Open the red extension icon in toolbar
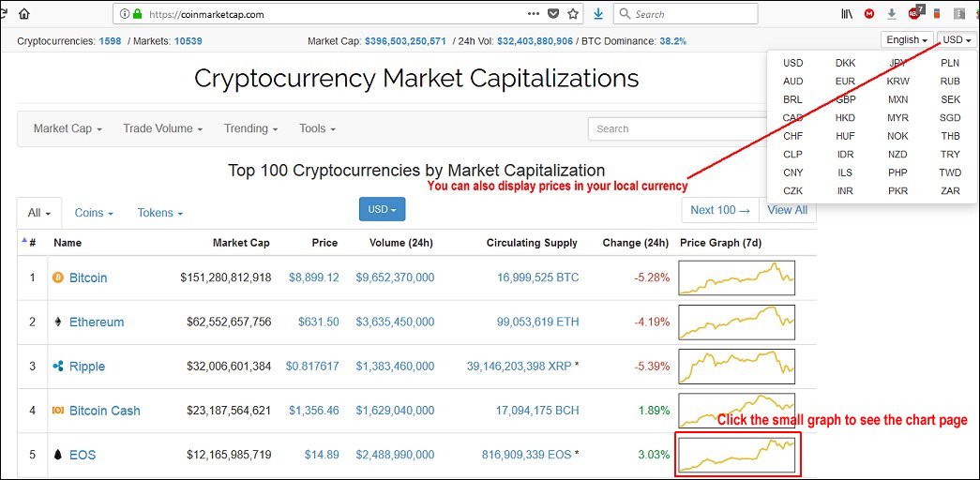The image size is (980, 480). point(869,14)
